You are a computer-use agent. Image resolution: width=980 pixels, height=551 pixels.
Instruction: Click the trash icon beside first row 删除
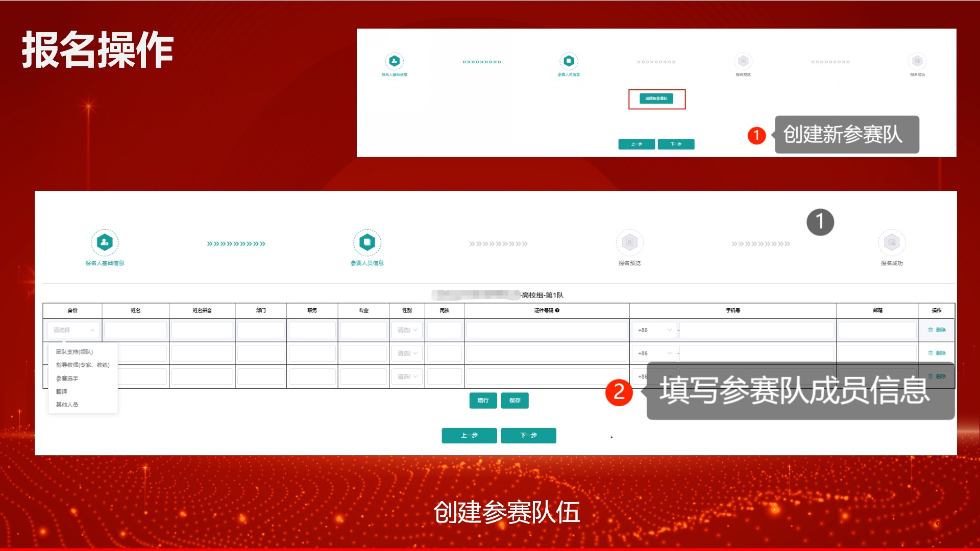931,330
